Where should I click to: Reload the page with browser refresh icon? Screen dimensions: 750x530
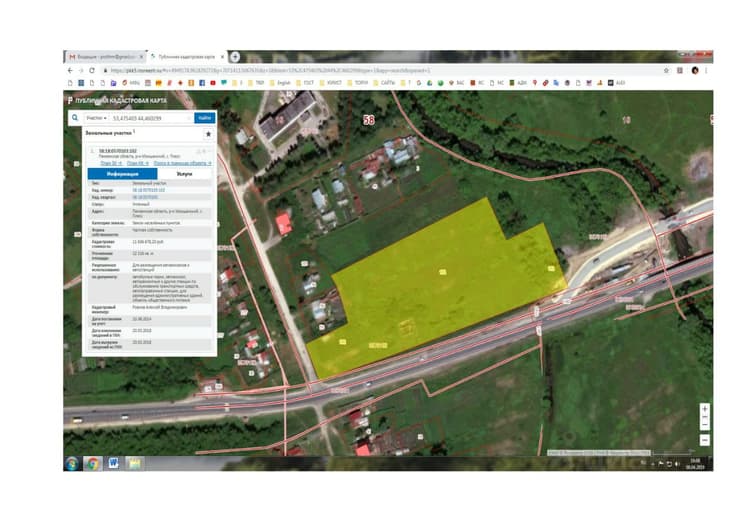[92, 70]
